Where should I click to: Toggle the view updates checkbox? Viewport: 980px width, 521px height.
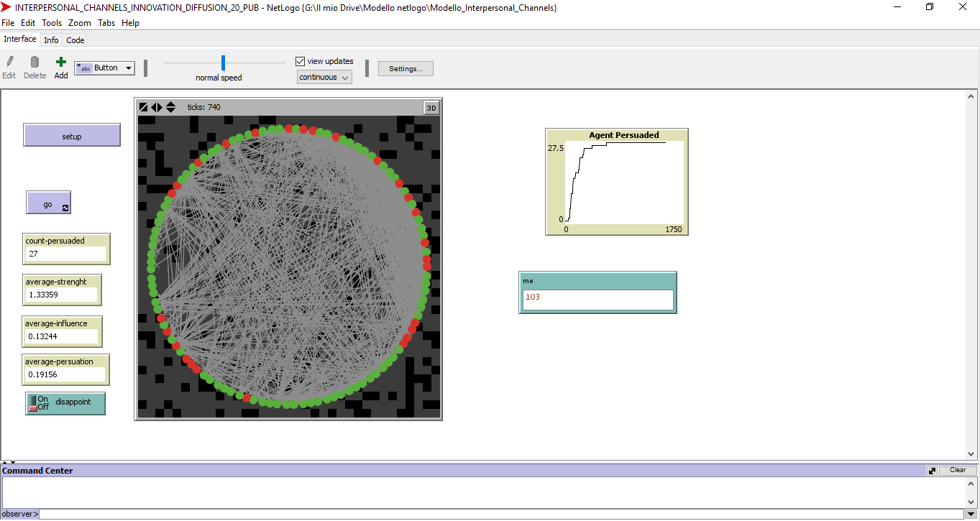click(x=301, y=61)
